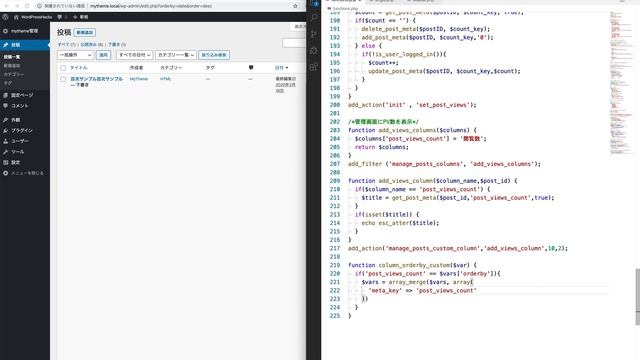Click the 適用 apply button

pos(103,55)
